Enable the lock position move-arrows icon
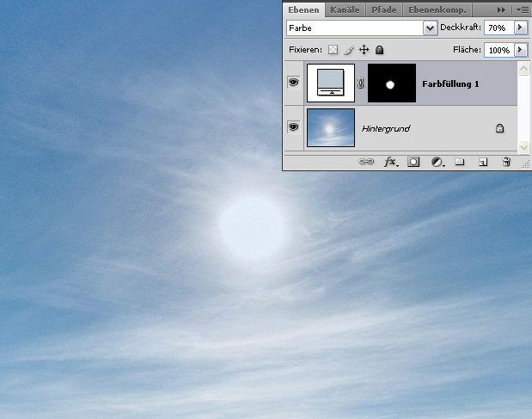 click(364, 51)
